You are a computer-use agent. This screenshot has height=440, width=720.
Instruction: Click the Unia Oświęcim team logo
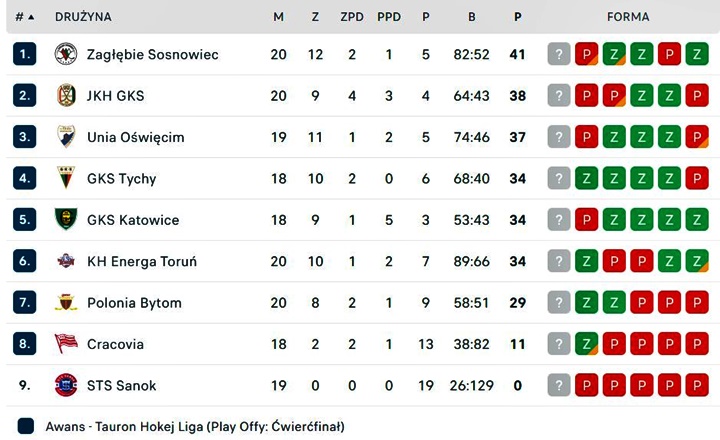tap(66, 137)
